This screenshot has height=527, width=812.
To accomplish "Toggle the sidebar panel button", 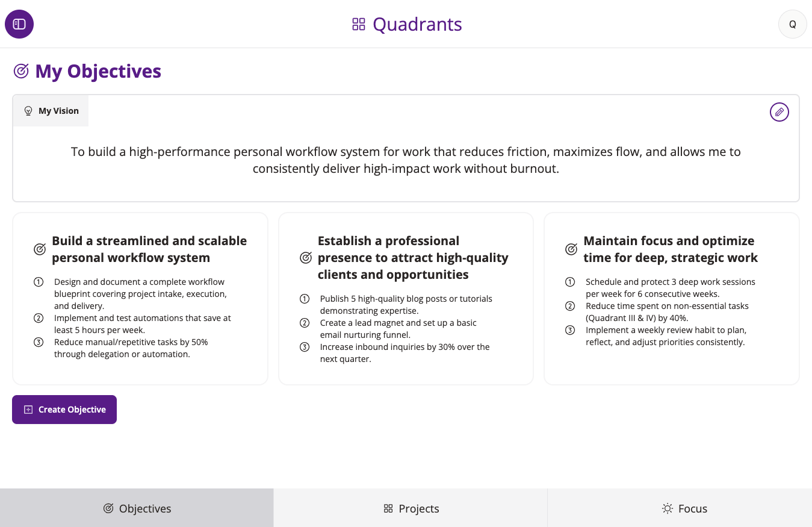I will point(19,24).
